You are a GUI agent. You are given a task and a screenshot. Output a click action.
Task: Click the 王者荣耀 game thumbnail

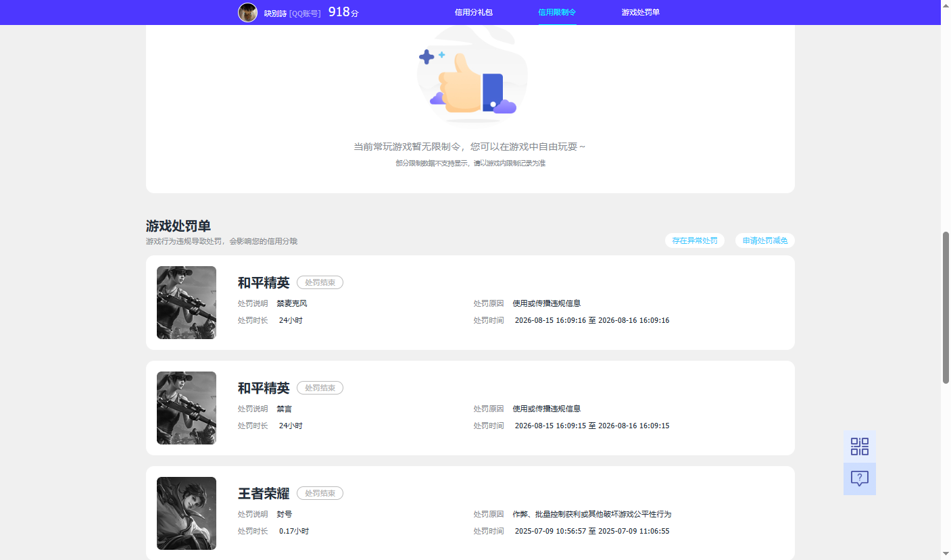coord(187,513)
